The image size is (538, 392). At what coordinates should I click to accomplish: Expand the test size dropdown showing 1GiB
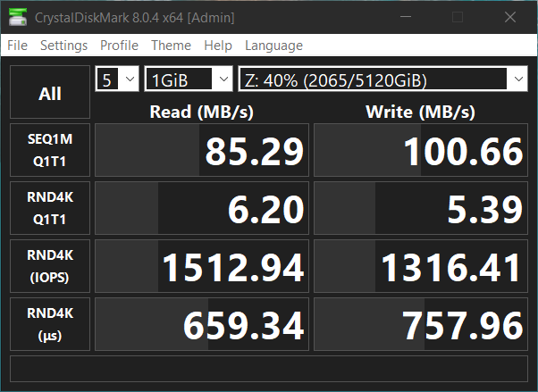pos(189,79)
